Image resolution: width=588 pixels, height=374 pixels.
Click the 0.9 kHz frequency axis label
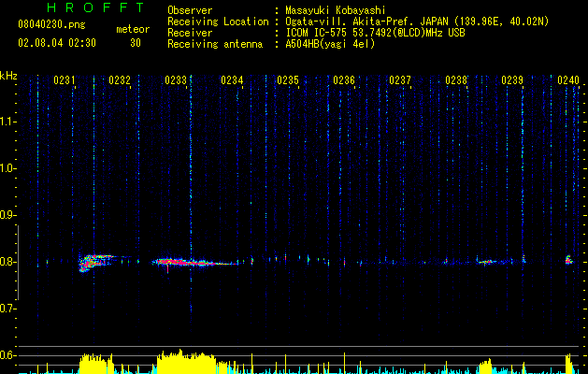pos(7,215)
